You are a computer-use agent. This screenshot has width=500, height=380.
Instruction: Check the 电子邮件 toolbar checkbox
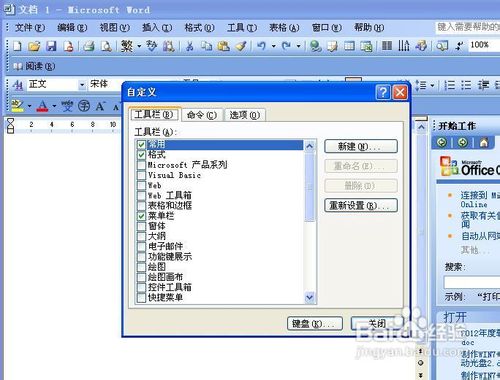141,246
